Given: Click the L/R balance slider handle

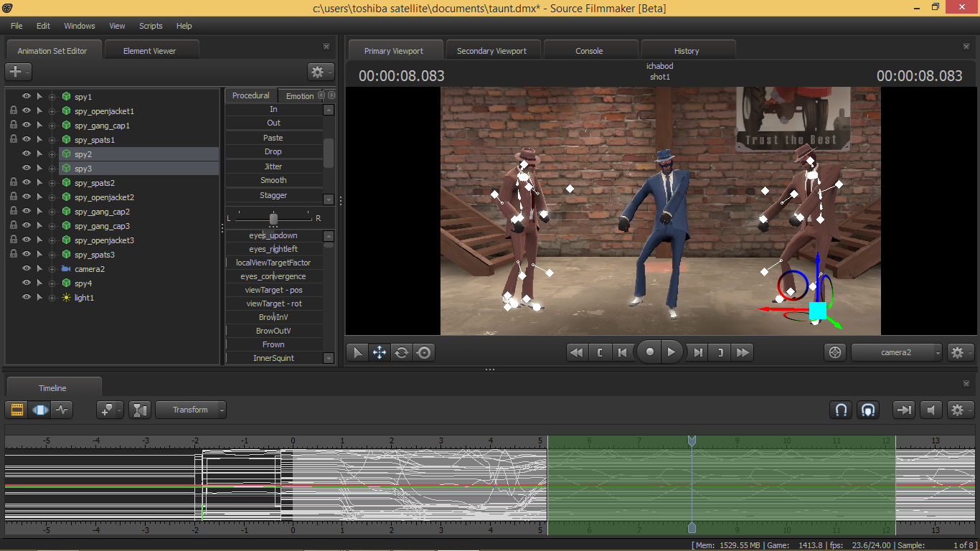Looking at the screenshot, I should pos(273,218).
